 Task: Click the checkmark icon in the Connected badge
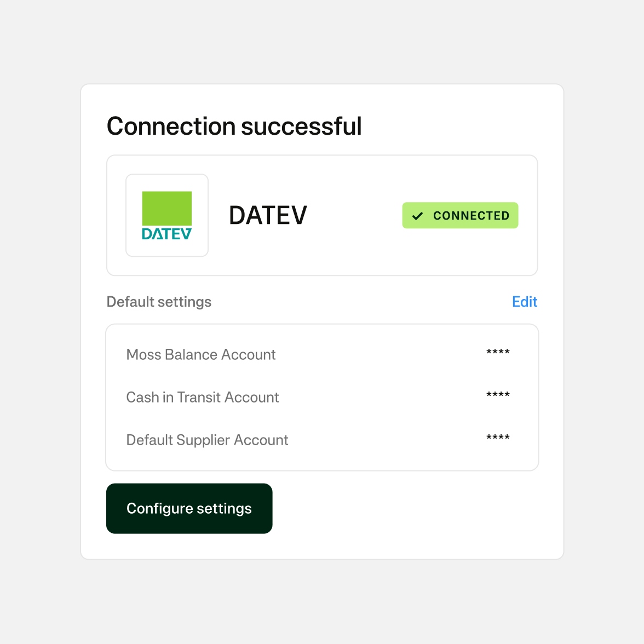coord(418,216)
